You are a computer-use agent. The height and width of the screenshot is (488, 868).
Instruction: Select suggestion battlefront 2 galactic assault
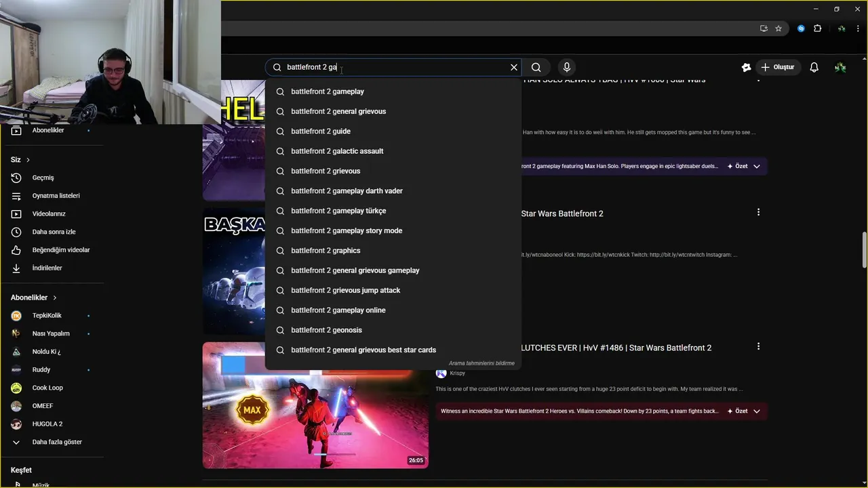pos(393,151)
